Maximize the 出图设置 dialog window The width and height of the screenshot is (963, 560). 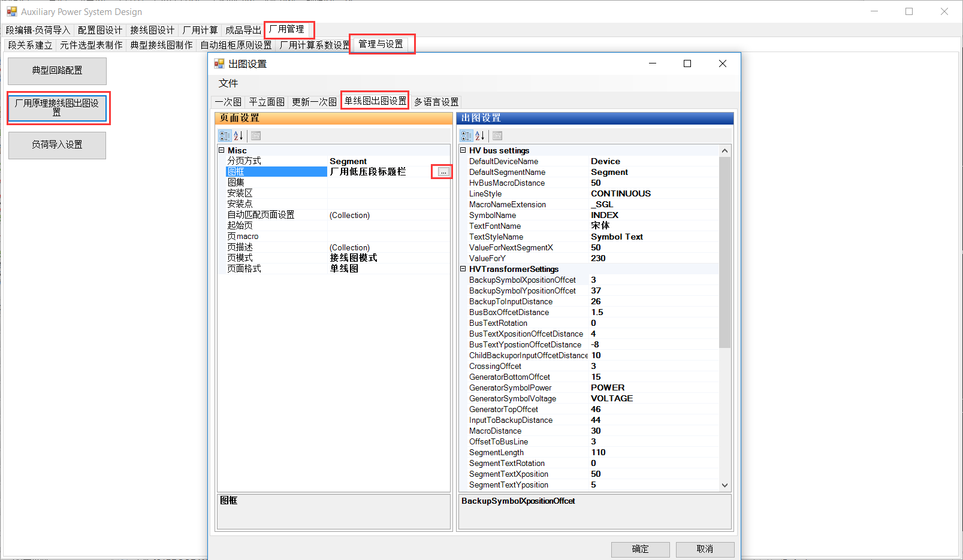click(x=687, y=63)
